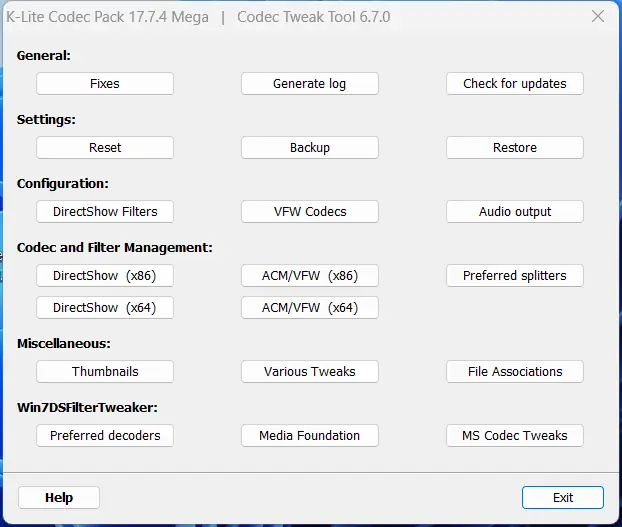Open VFW Codecs configuration
This screenshot has height=527, width=622.
[x=310, y=212]
